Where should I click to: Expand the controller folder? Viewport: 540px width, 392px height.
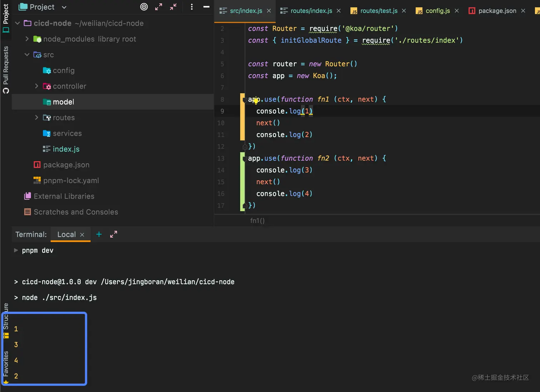pyautogui.click(x=36, y=86)
